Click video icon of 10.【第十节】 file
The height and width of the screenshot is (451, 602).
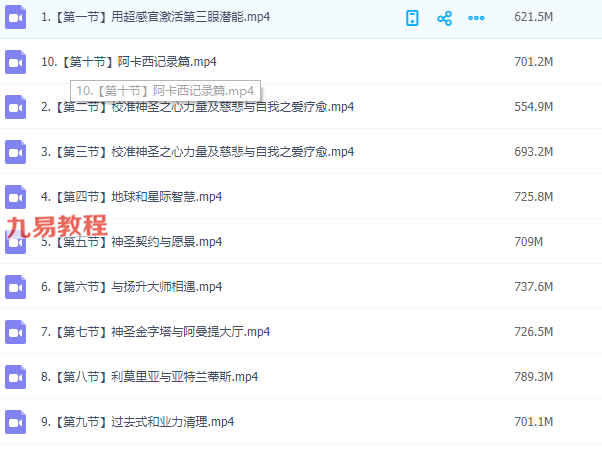(15, 62)
